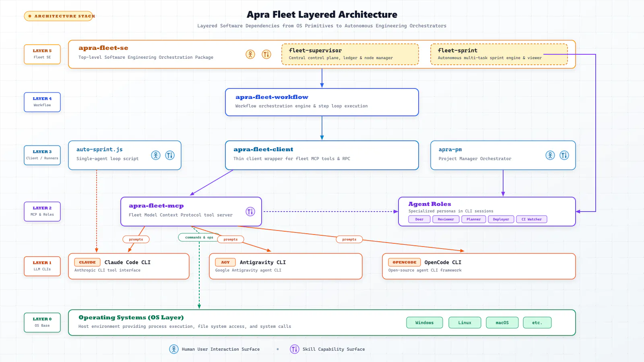This screenshot has height=362, width=644.
Task: Click the auto-sprint.js title
Action: (x=99, y=149)
